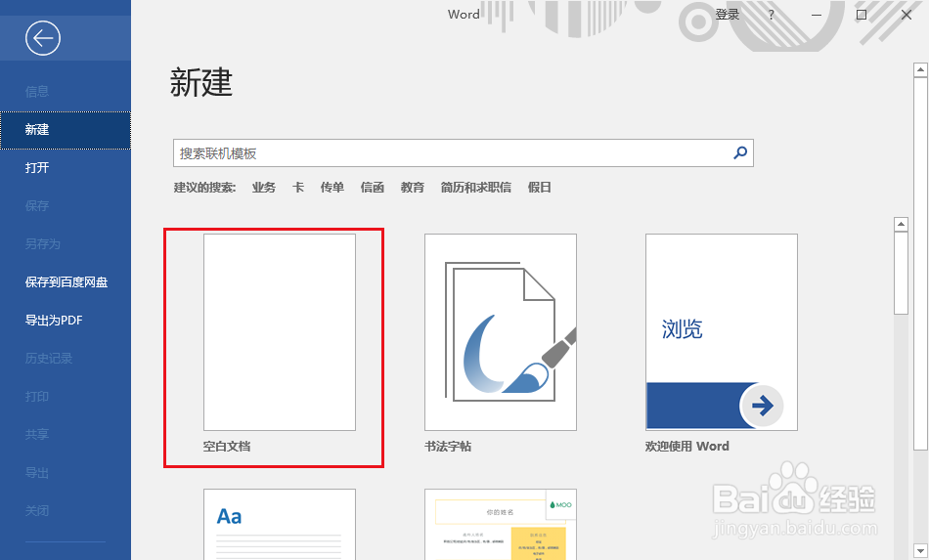Select 导出 in the sidebar
The width and height of the screenshot is (929, 560).
pos(37,473)
